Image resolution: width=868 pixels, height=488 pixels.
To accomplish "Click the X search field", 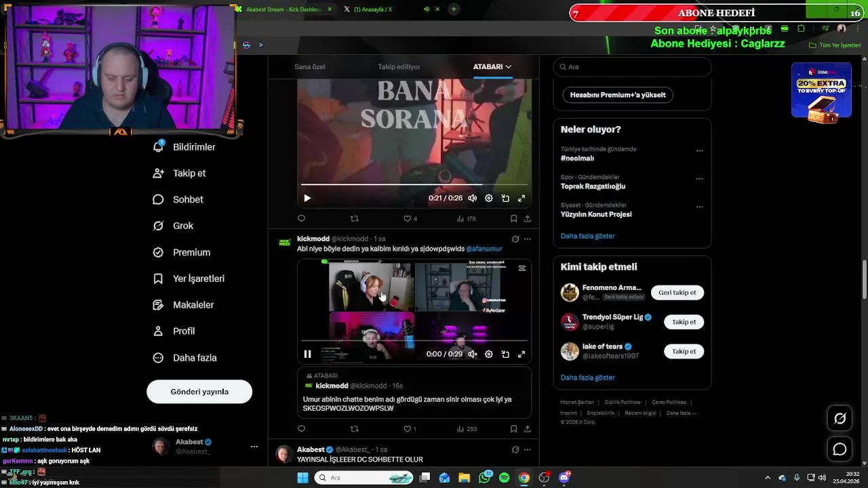I will pos(632,67).
